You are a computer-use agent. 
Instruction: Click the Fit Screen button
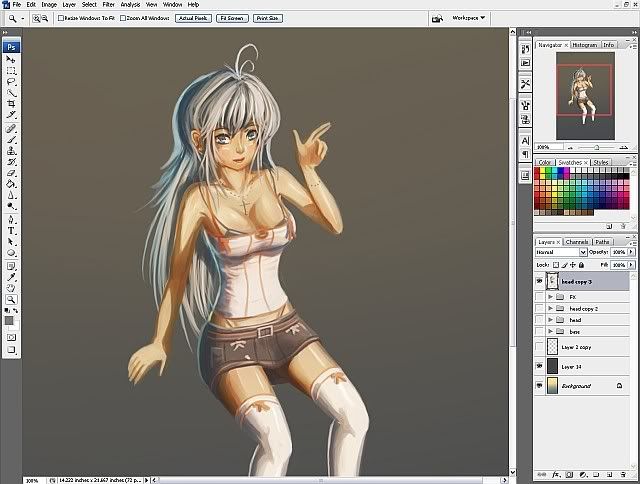tap(231, 18)
